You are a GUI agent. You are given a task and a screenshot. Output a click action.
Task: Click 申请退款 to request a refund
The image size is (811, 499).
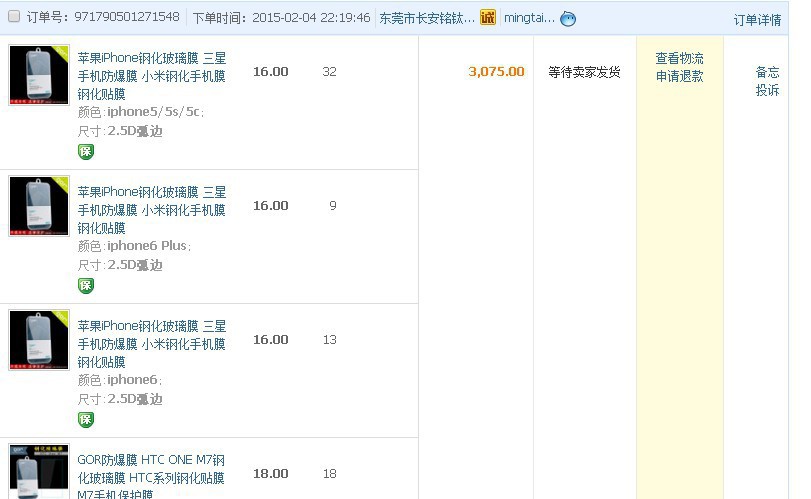(x=679, y=77)
